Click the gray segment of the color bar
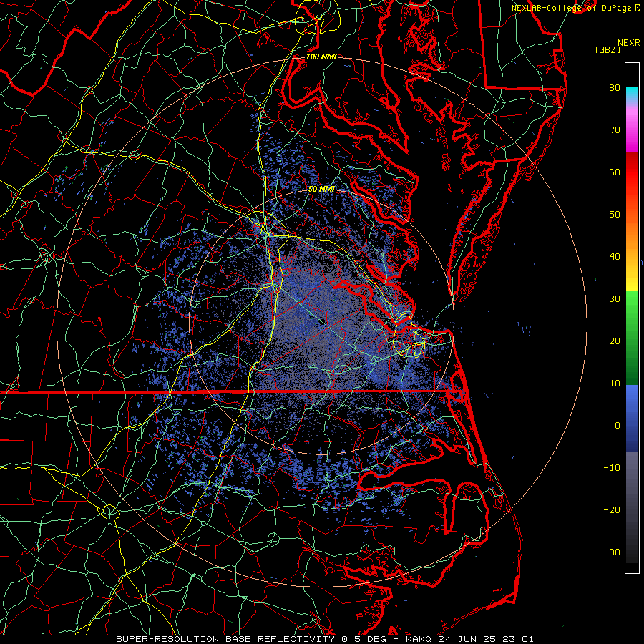 (632, 507)
